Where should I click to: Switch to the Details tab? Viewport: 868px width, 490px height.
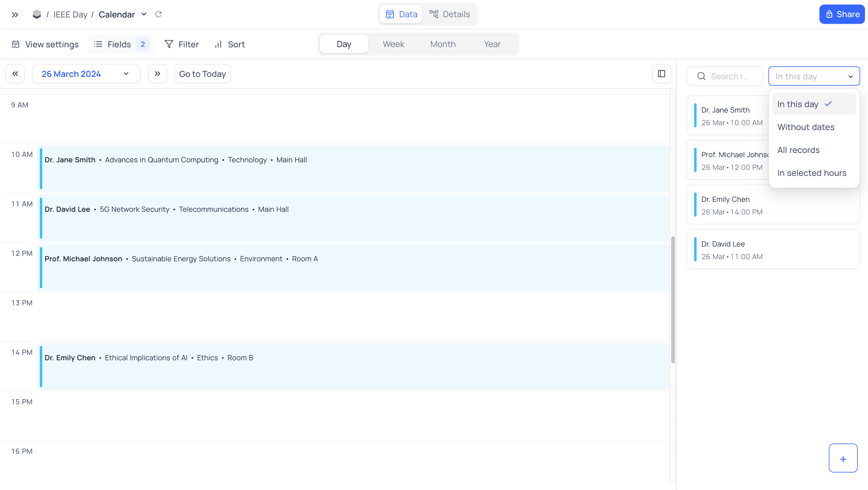(449, 14)
